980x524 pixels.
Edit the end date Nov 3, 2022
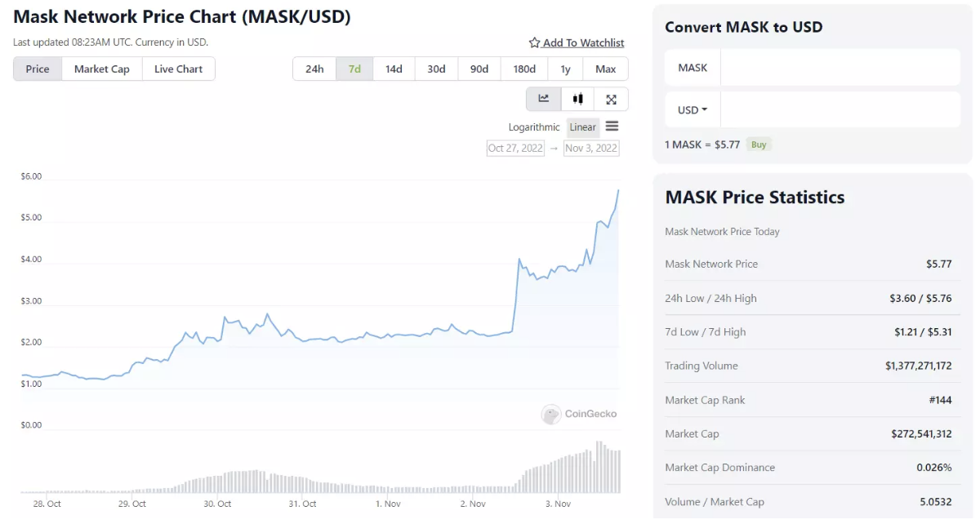pos(591,148)
